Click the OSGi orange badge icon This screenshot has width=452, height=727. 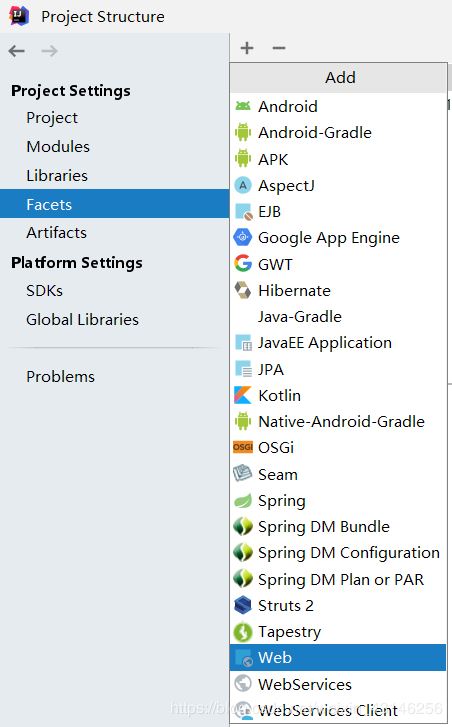tap(243, 447)
